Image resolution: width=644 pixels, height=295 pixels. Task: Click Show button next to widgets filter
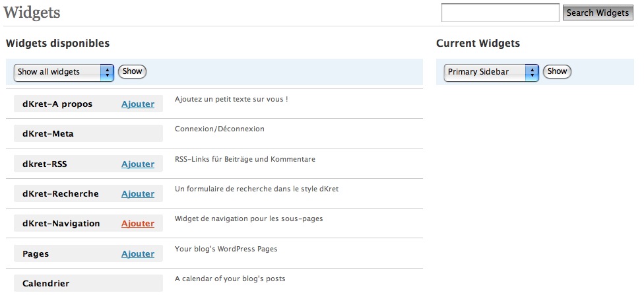coord(132,71)
